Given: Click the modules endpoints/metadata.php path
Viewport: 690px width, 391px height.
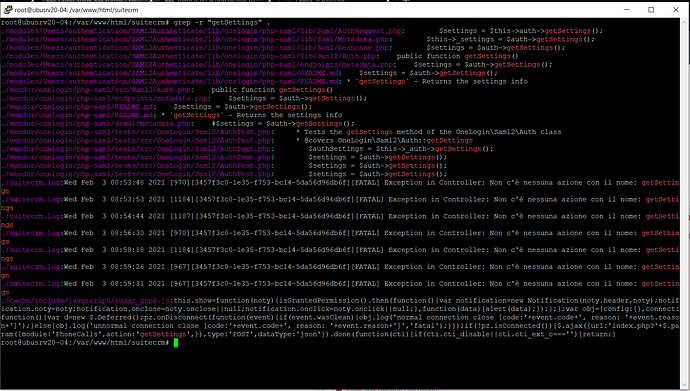Looking at the screenshot, I should coord(198,64).
